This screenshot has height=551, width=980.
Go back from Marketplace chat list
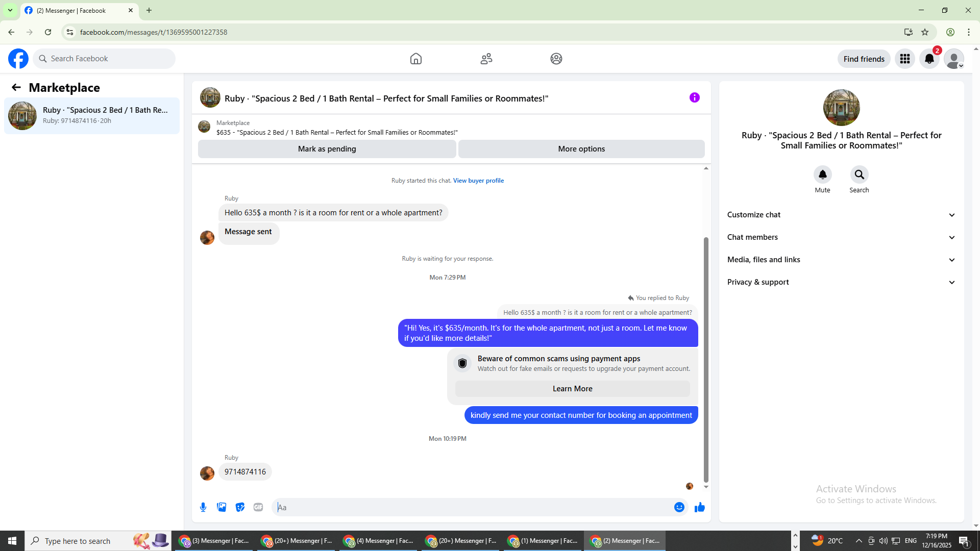pyautogui.click(x=16, y=87)
